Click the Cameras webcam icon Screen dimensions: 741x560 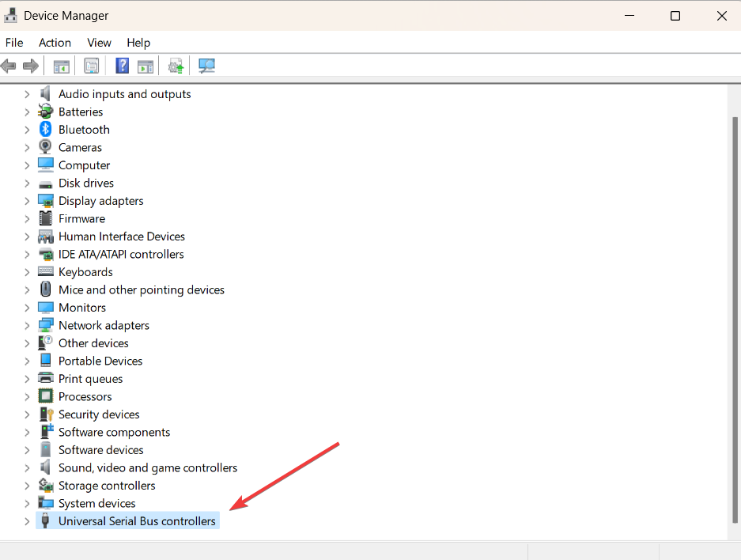(x=45, y=147)
